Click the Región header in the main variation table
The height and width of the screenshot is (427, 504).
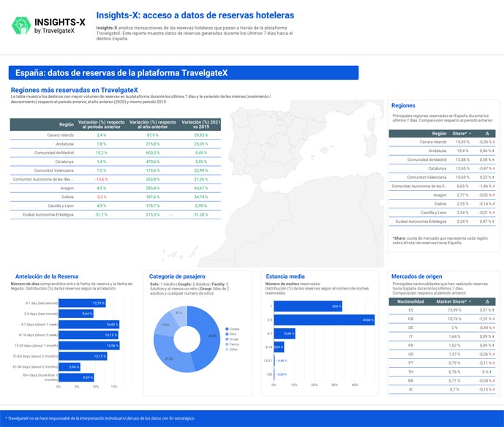(x=67, y=124)
